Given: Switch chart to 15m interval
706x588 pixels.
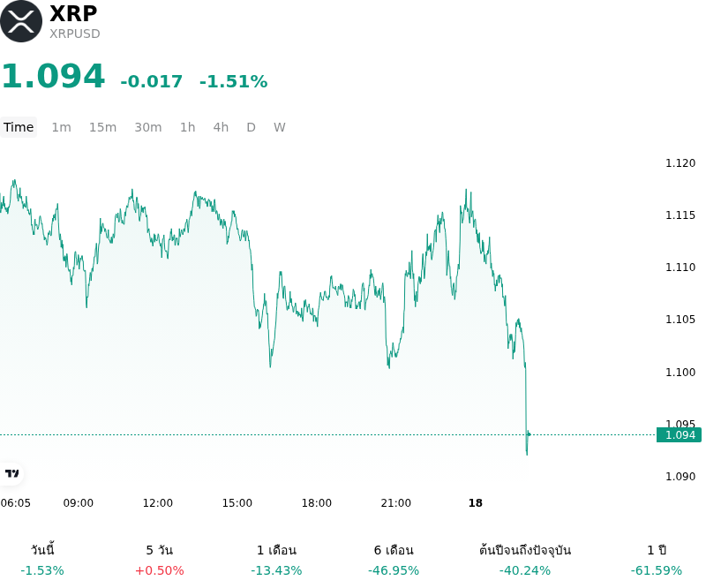Looking at the screenshot, I should coord(102,127).
